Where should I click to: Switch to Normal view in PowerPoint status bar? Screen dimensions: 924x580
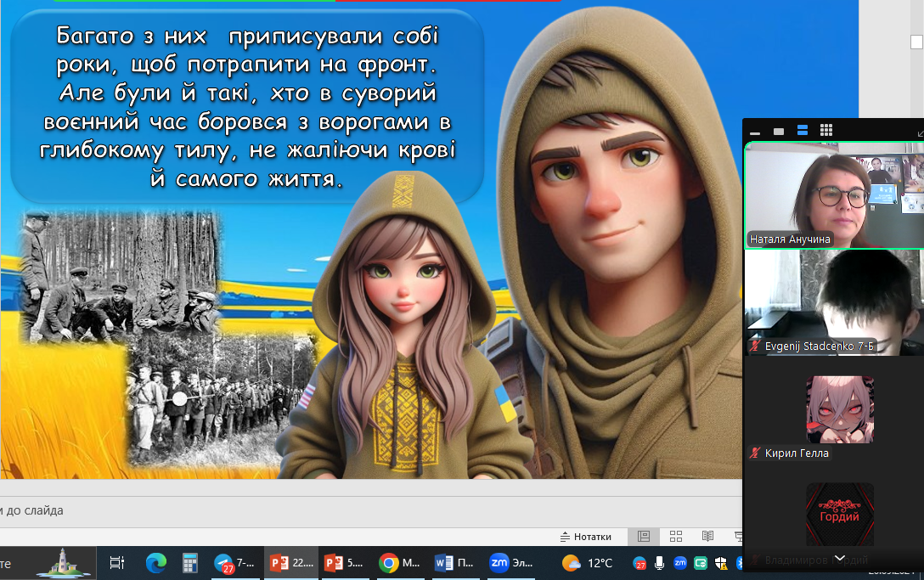tap(644, 537)
